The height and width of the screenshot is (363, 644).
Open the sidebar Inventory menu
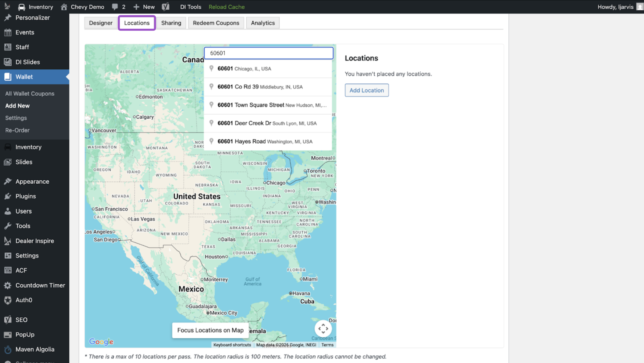pos(28,147)
